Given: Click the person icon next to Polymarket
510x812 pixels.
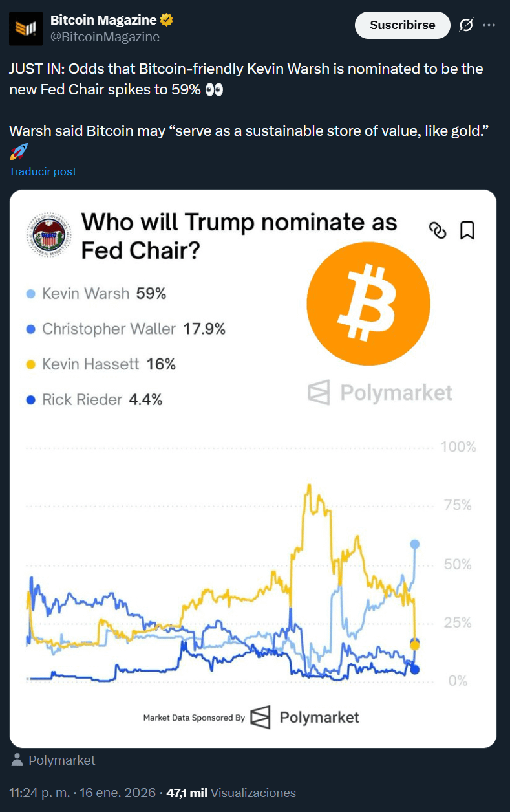Looking at the screenshot, I should coord(18,760).
